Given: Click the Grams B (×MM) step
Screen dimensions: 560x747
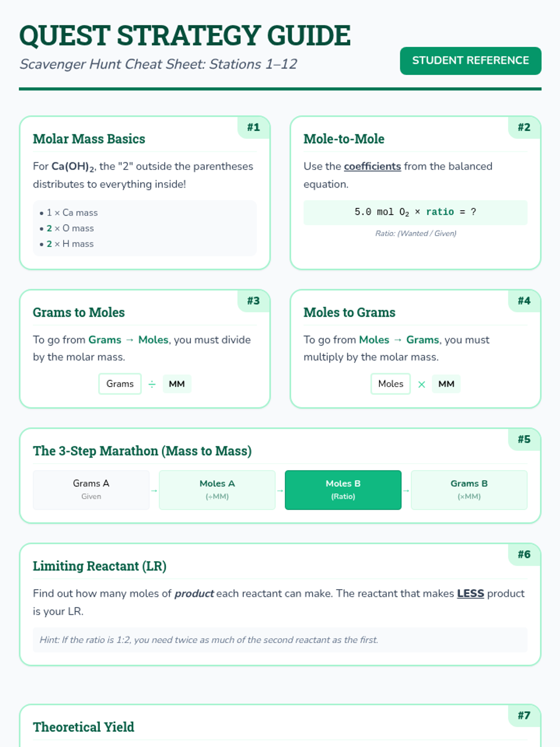Looking at the screenshot, I should coord(469,490).
